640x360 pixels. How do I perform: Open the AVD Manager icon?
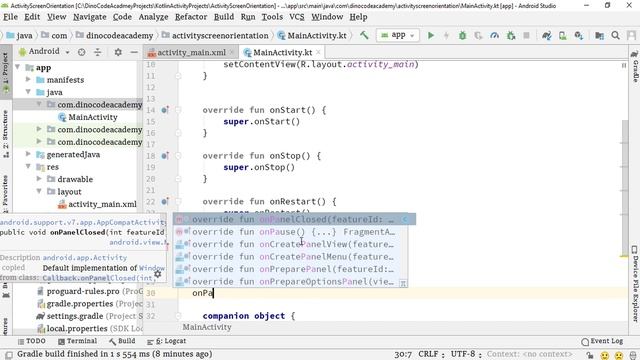click(562, 36)
